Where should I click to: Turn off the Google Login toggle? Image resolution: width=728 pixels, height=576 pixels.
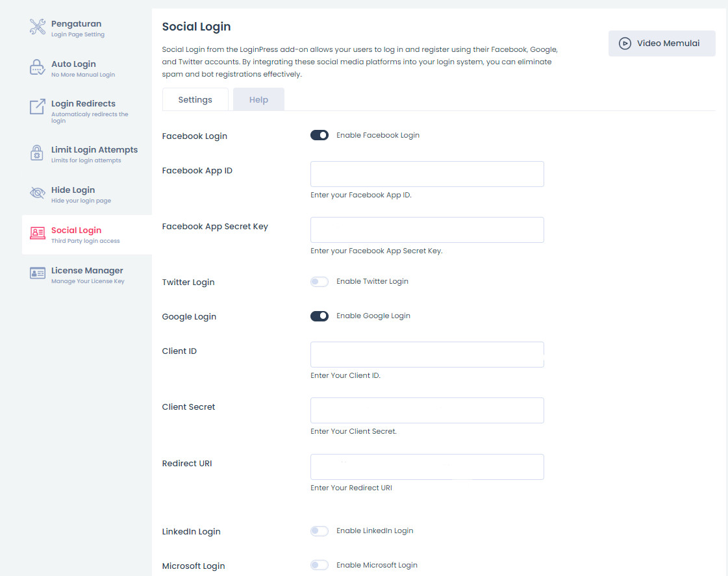(x=320, y=316)
